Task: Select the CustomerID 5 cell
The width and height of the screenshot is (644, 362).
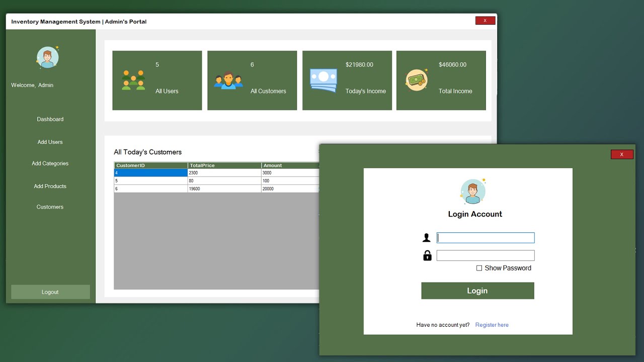Action: point(151,180)
